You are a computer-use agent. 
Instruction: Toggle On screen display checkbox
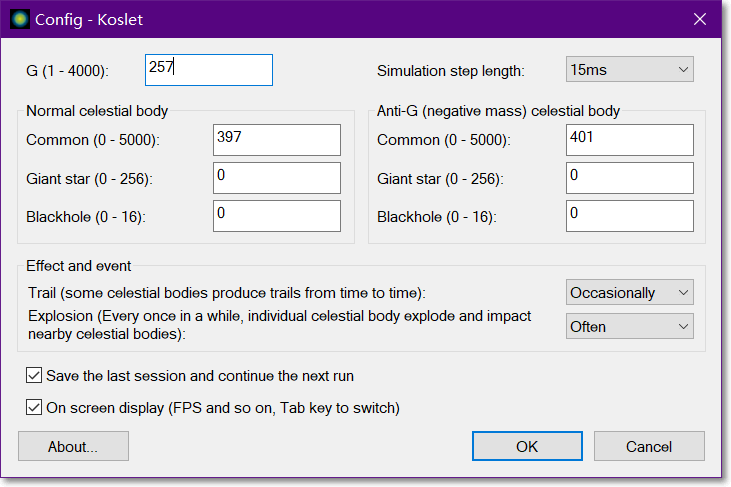coord(34,407)
